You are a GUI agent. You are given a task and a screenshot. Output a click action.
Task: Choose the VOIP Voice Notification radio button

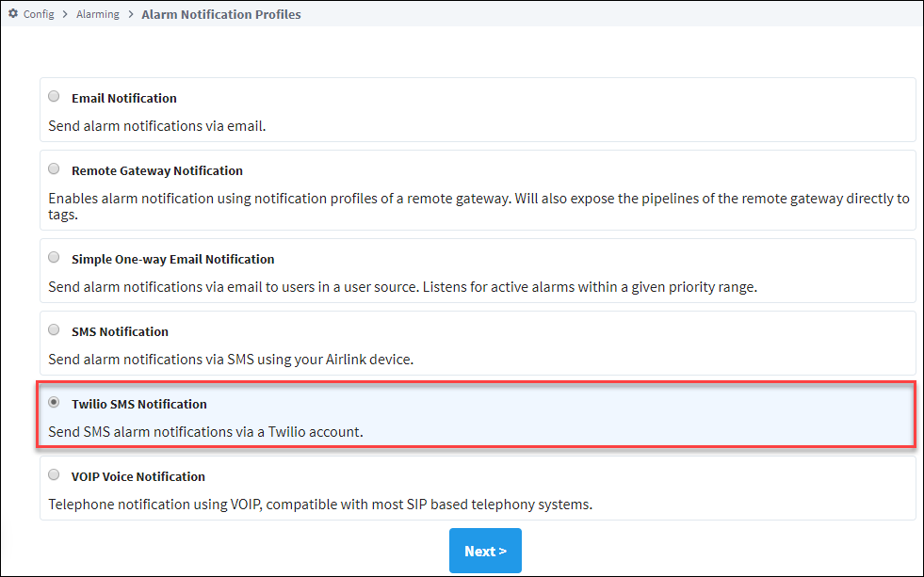(x=54, y=474)
